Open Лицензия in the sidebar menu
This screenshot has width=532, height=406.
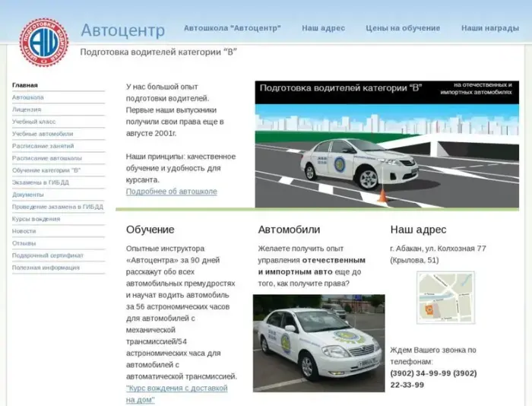pos(27,109)
